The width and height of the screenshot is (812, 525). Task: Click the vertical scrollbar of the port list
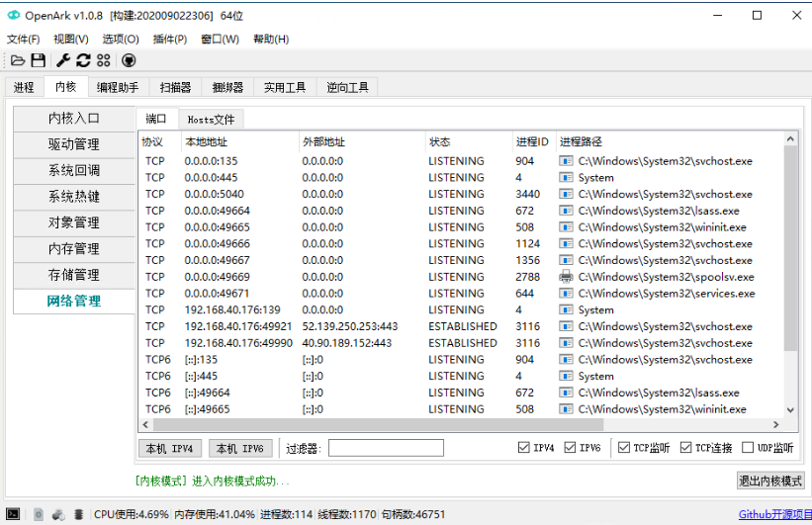[789, 247]
